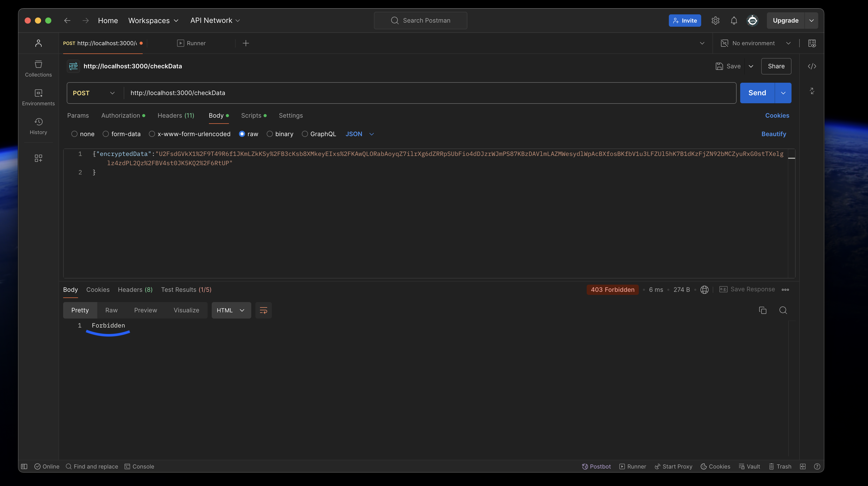Open the JSON format dropdown
Screen dimensions: 868x486
coord(360,134)
